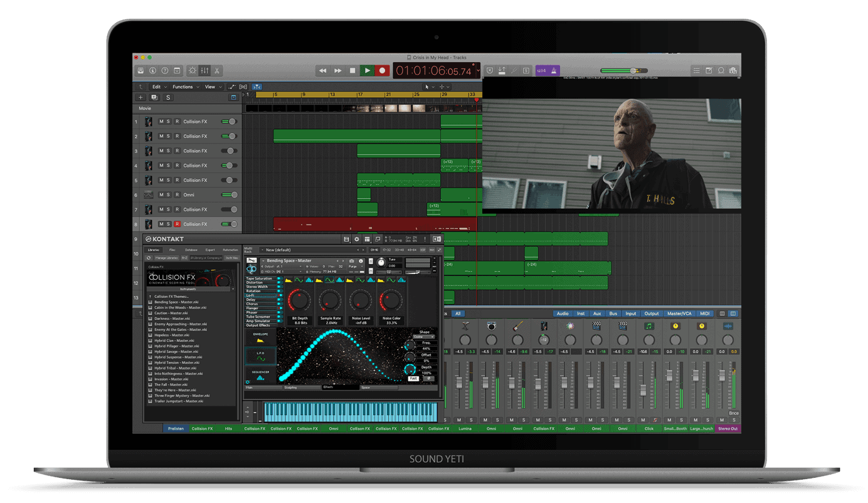
Task: Mute track 1 Collision FX
Action: pyautogui.click(x=161, y=122)
